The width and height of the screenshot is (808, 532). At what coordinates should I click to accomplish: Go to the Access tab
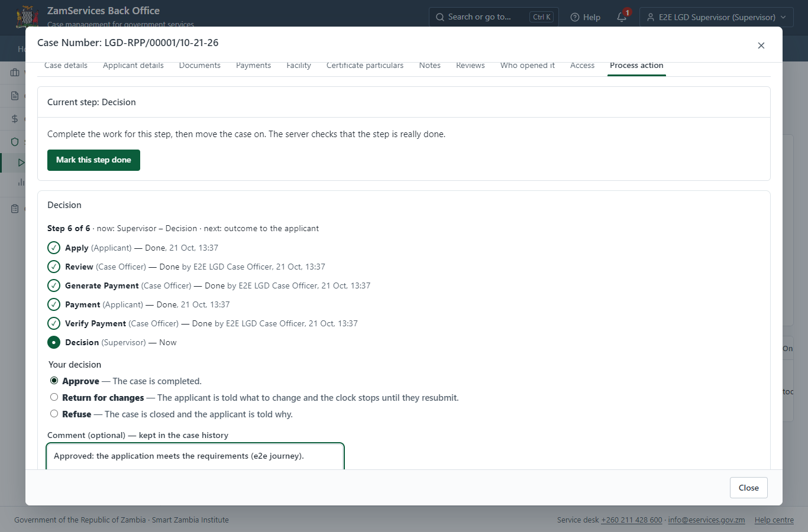[582, 66]
